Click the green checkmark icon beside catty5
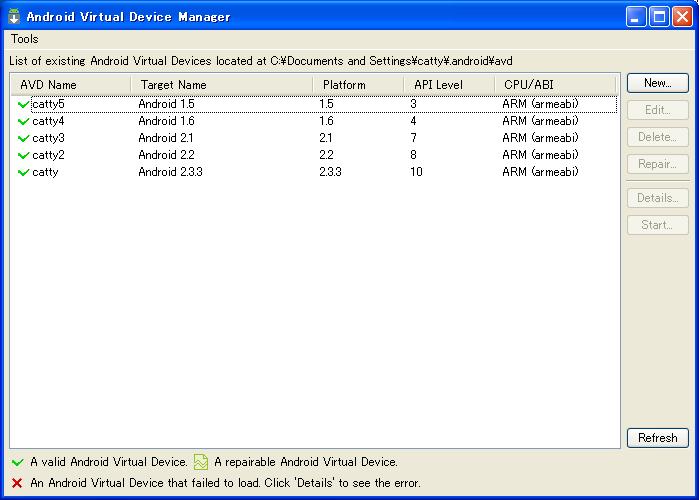This screenshot has height=500, width=699. tap(23, 104)
